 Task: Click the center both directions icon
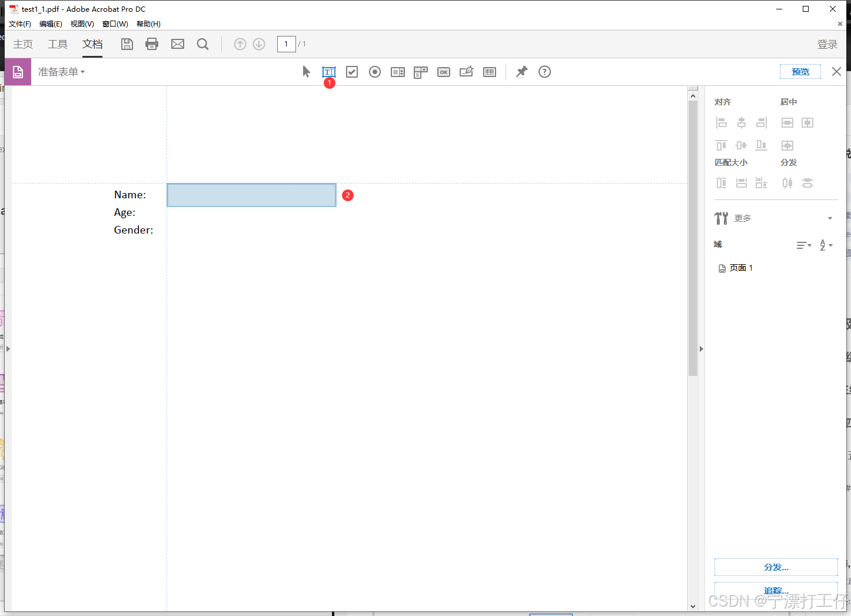pyautogui.click(x=787, y=145)
